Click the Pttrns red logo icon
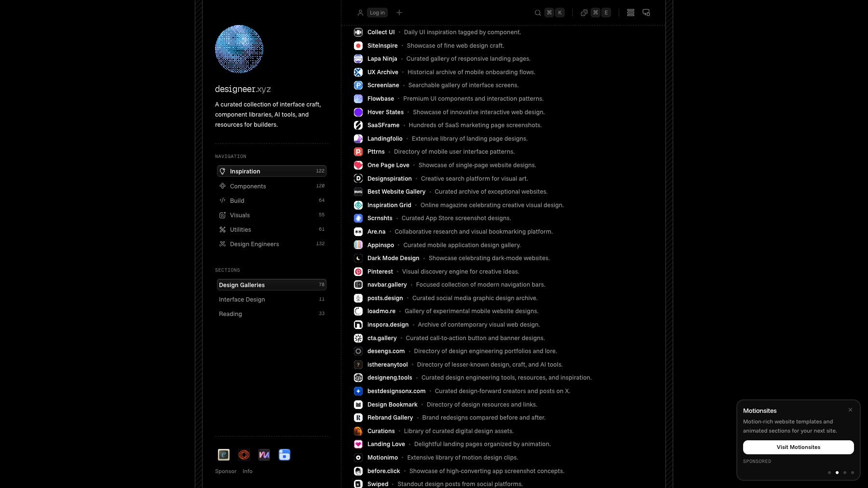The height and width of the screenshot is (488, 868). click(358, 152)
